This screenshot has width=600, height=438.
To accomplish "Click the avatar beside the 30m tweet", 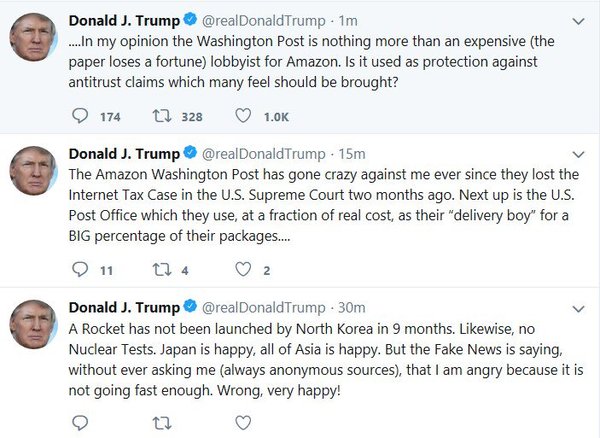I will 32,326.
